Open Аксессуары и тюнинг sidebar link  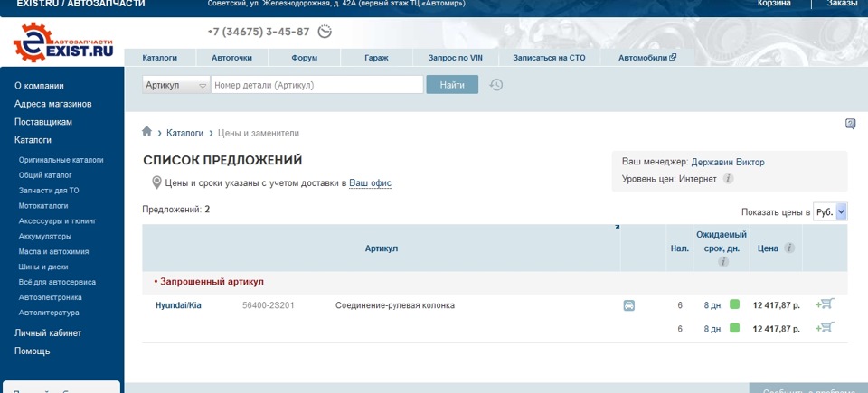click(58, 220)
